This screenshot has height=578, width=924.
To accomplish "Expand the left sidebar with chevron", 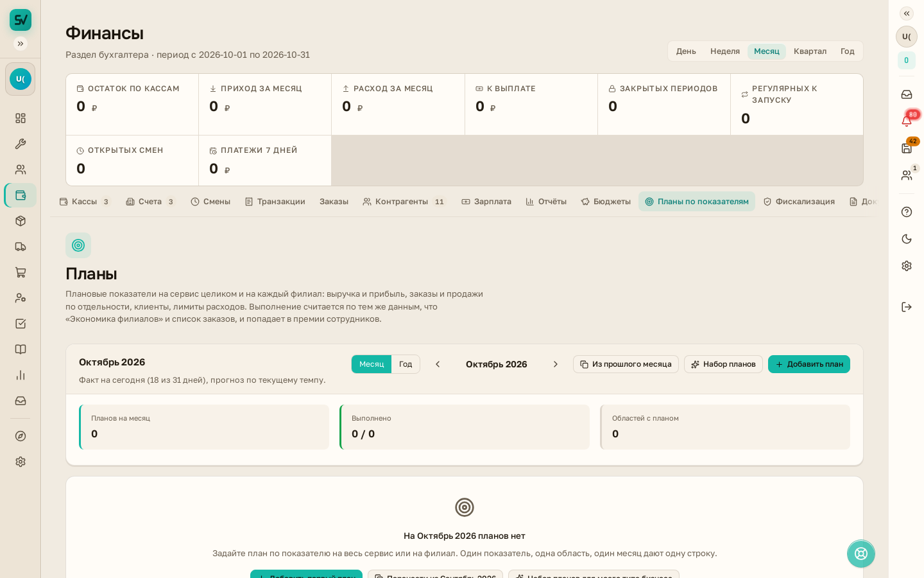I will 21,44.
